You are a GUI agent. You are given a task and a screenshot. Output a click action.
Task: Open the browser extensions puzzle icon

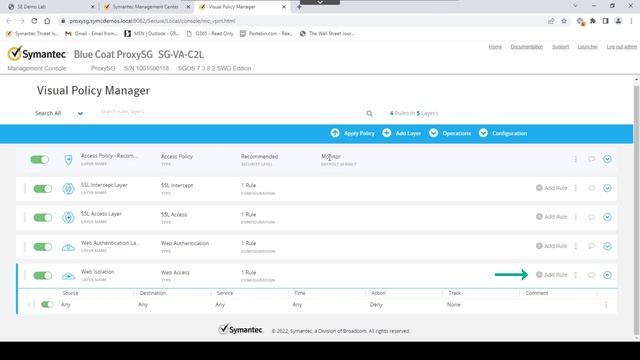click(x=593, y=21)
